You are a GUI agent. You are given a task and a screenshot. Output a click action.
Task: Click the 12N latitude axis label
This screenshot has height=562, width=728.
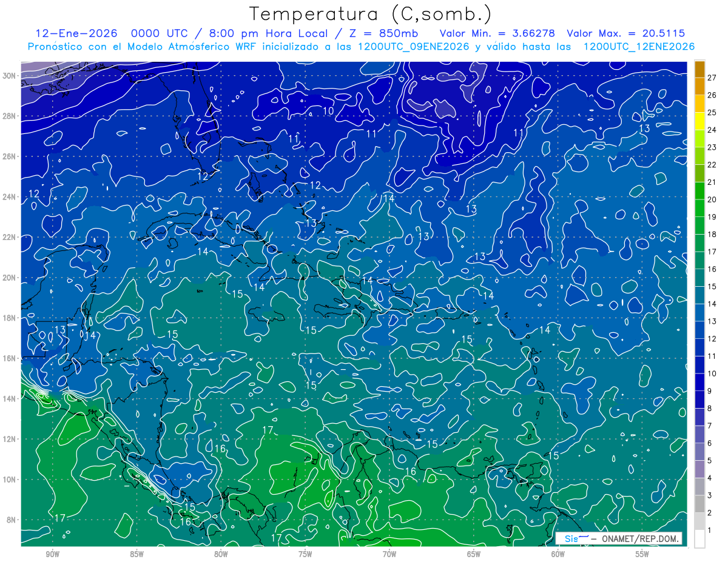pyautogui.click(x=10, y=439)
